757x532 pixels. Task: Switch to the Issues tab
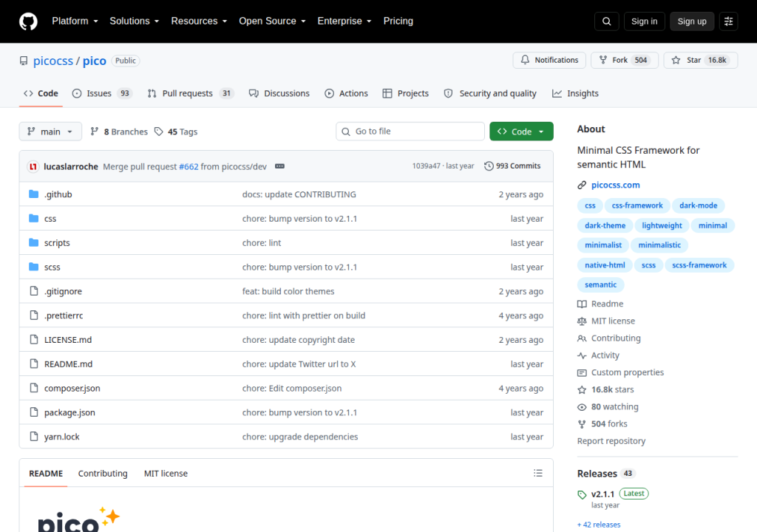pos(102,93)
